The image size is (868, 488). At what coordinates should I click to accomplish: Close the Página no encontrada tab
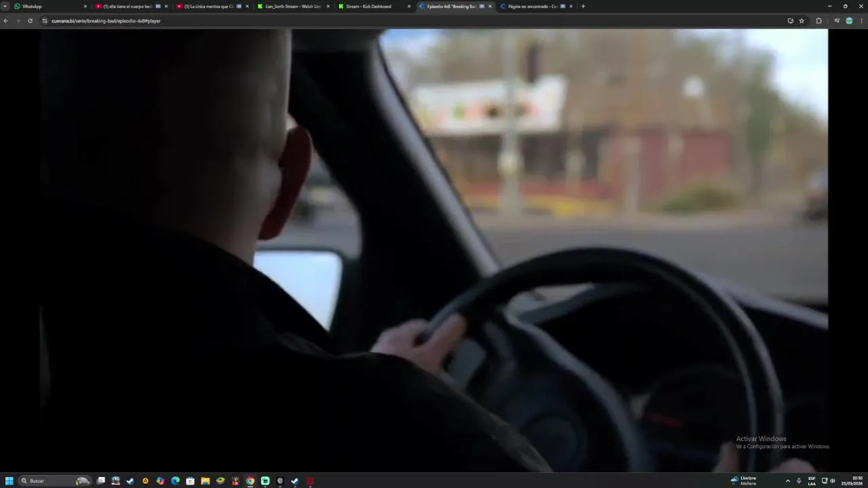[571, 6]
